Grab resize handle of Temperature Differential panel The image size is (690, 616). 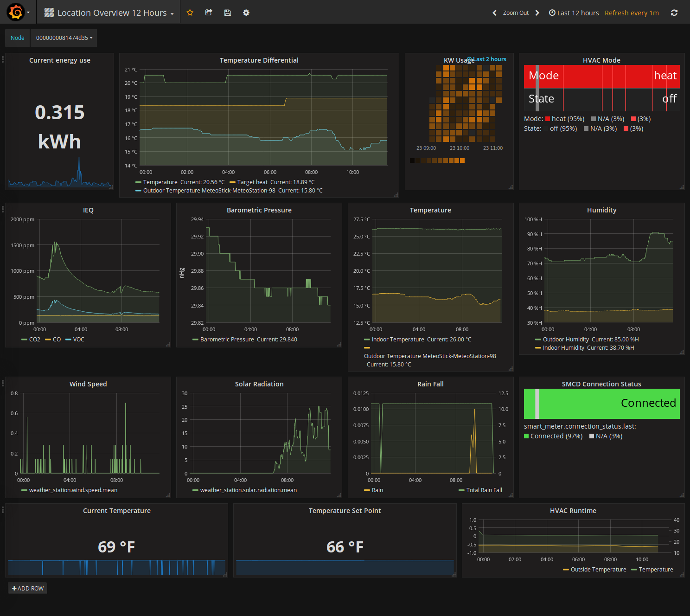click(x=396, y=195)
